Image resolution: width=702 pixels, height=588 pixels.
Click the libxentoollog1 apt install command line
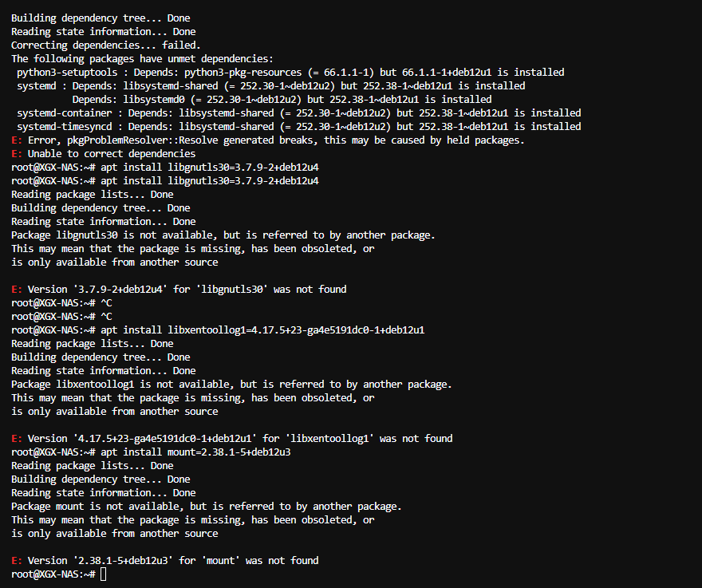[x=218, y=330]
